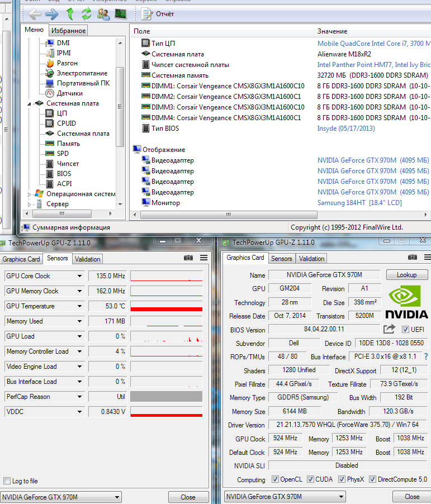The height and width of the screenshot is (504, 431).
Task: Click the Insyde (05/17/2013) BIOS link
Action: click(346, 129)
